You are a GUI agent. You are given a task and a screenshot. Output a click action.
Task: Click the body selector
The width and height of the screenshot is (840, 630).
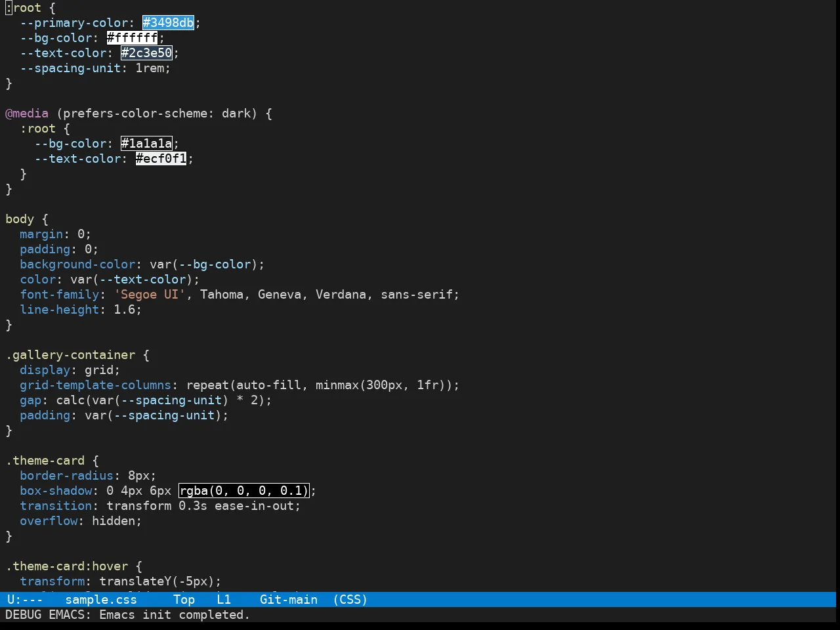tap(20, 219)
